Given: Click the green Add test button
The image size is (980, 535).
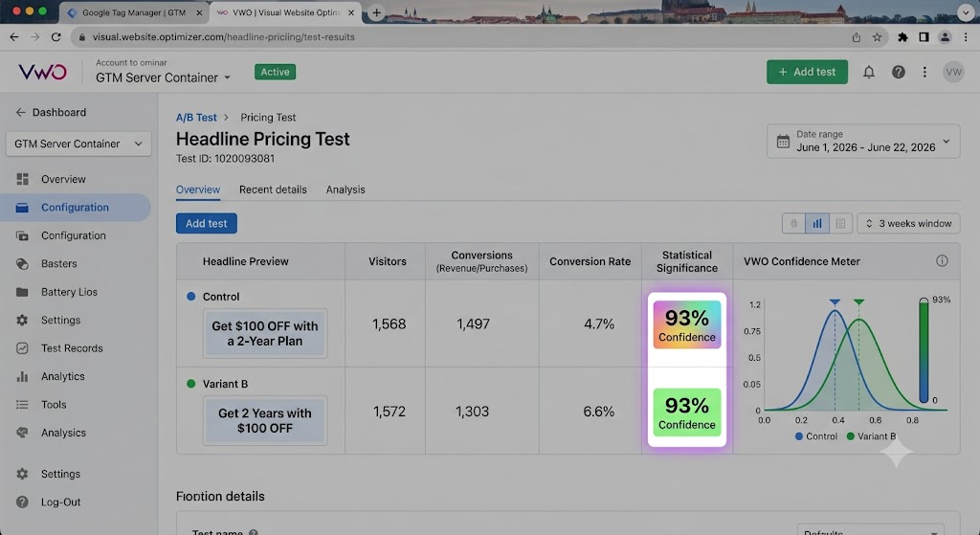Looking at the screenshot, I should point(807,72).
